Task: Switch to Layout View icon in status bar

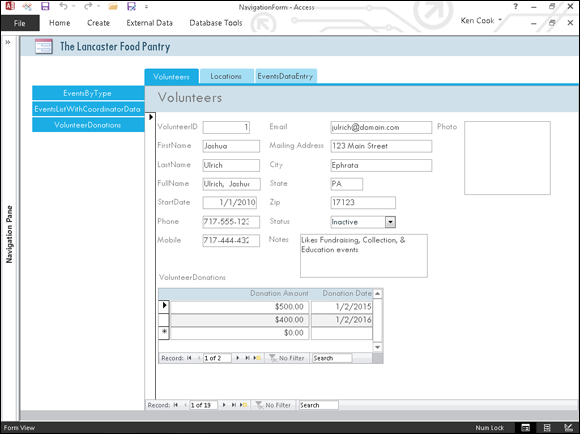Action: [547, 428]
